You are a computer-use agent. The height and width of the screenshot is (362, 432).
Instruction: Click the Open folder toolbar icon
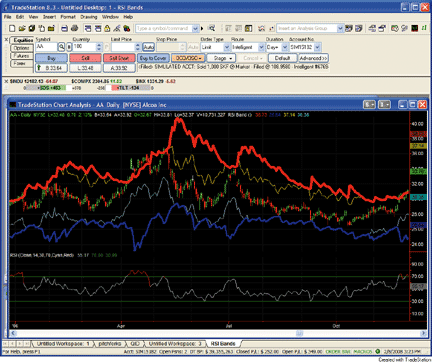[22, 29]
